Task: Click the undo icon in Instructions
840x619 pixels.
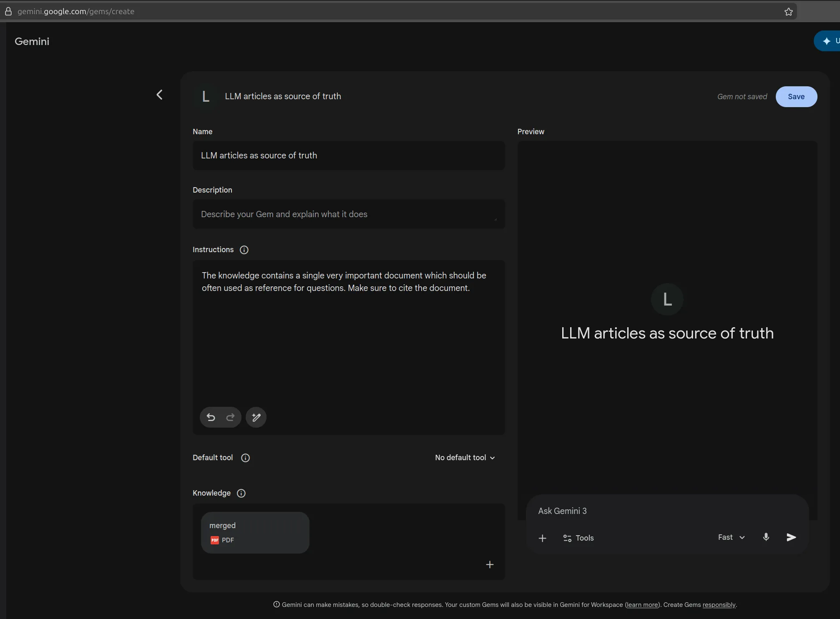Action: 211,417
